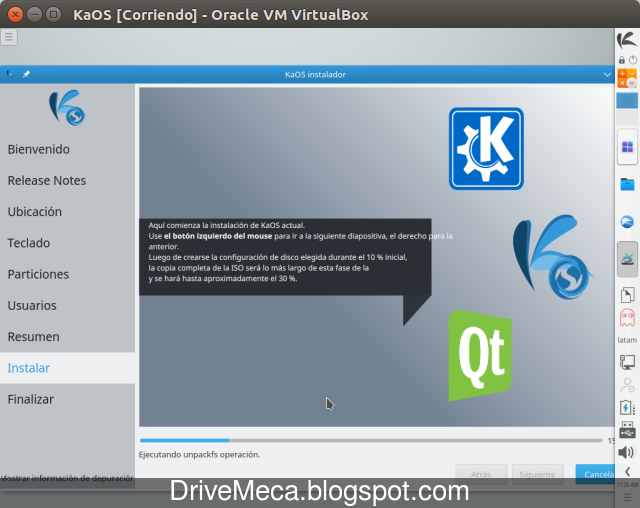This screenshot has width=640, height=508.
Task: Select the highlighted Instalar step
Action: click(x=67, y=368)
